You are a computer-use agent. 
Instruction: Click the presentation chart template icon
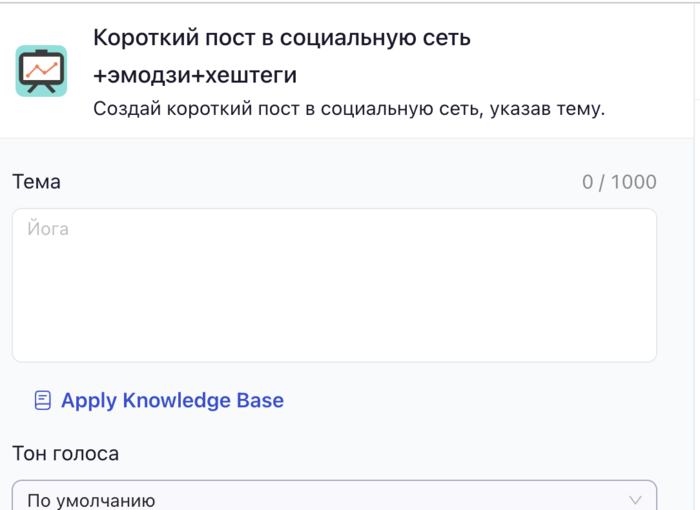pos(41,71)
